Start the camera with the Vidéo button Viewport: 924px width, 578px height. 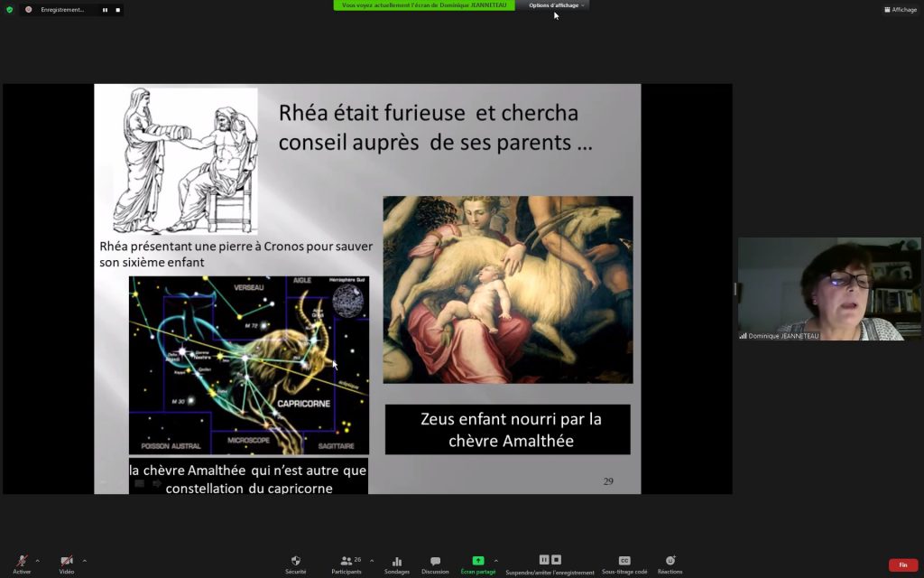coord(67,564)
